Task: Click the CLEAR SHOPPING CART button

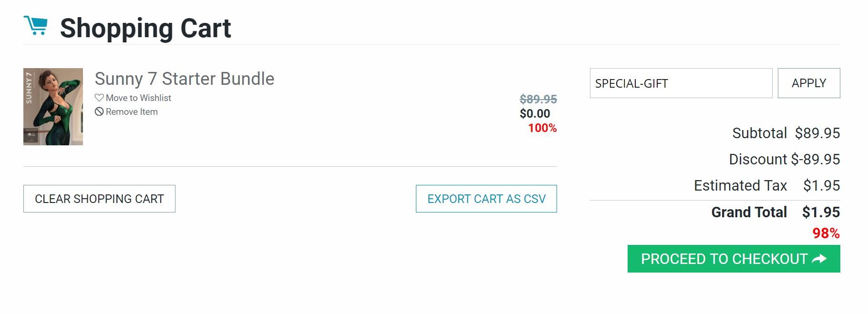Action: tap(99, 199)
